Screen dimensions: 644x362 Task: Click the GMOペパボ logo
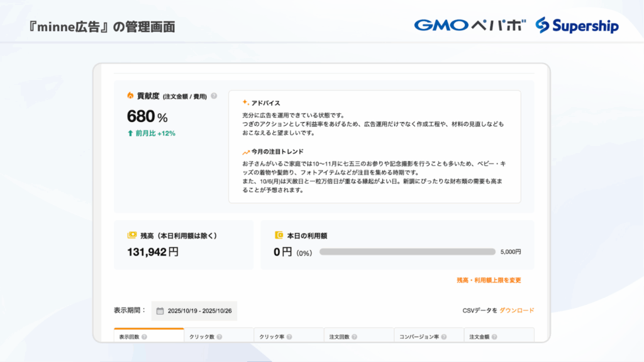470,25
